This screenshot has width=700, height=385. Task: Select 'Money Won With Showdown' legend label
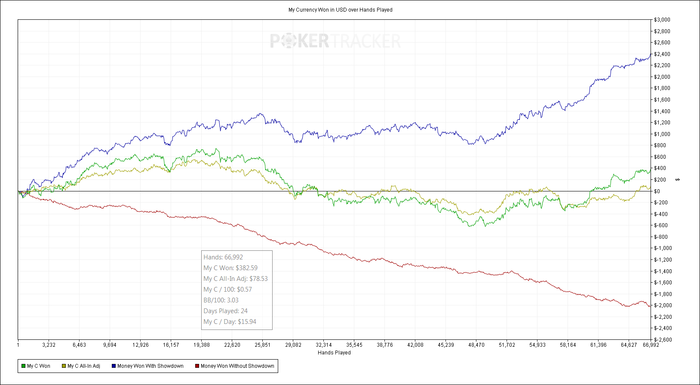tap(151, 366)
